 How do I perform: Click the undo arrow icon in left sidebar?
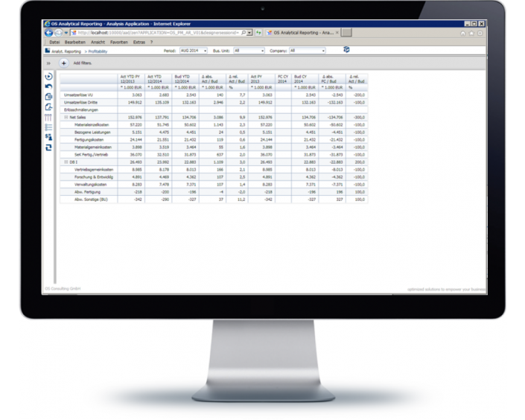tap(49, 86)
